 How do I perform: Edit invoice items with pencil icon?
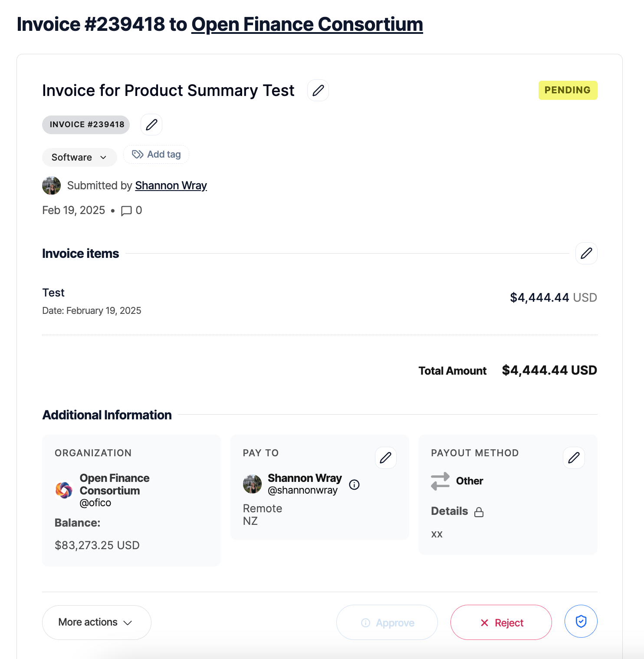click(x=586, y=253)
